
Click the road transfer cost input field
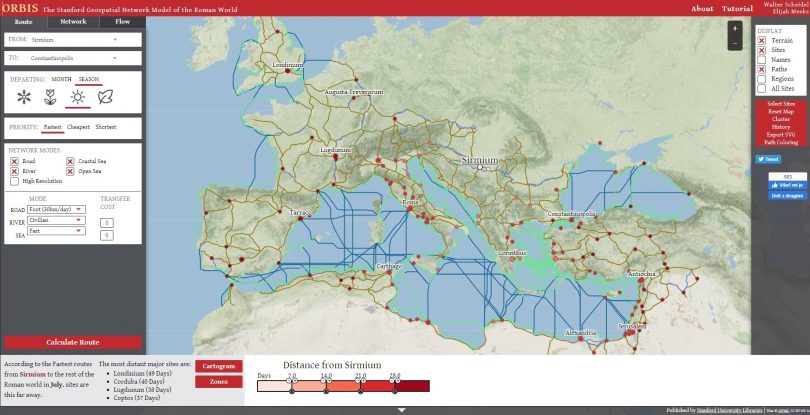pos(106,223)
